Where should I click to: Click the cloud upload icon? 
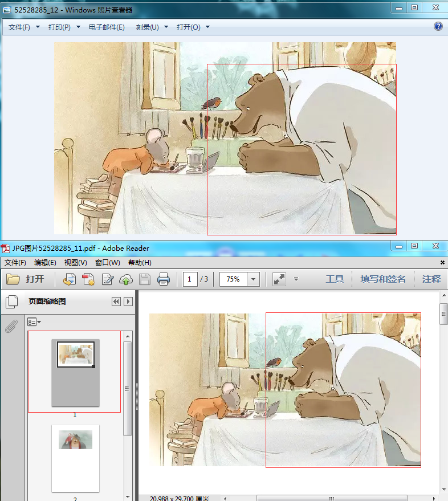click(x=126, y=279)
